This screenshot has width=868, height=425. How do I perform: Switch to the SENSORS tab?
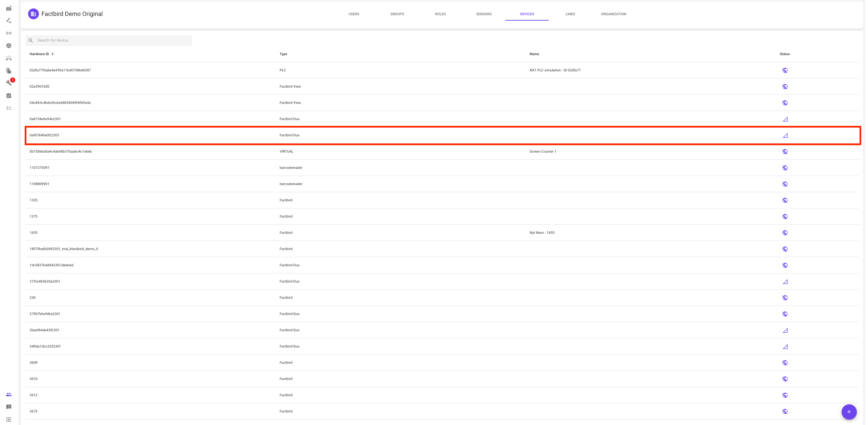point(484,14)
